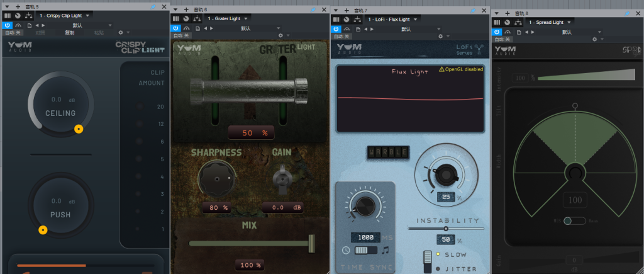Viewport: 644px width, 274px height.
Task: Click the plus icon in the 音轨 7 window
Action: [347, 10]
